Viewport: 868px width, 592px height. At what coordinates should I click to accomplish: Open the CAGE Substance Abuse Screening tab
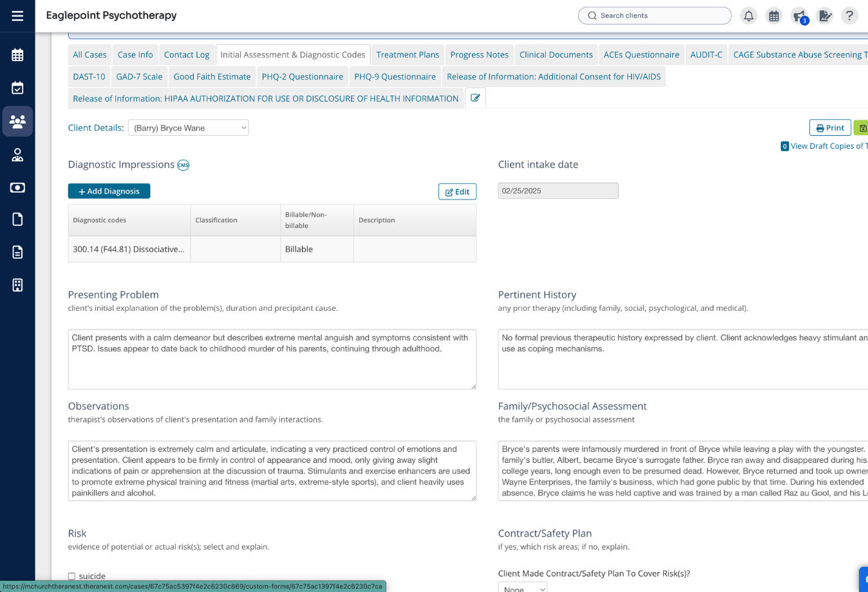click(x=798, y=55)
